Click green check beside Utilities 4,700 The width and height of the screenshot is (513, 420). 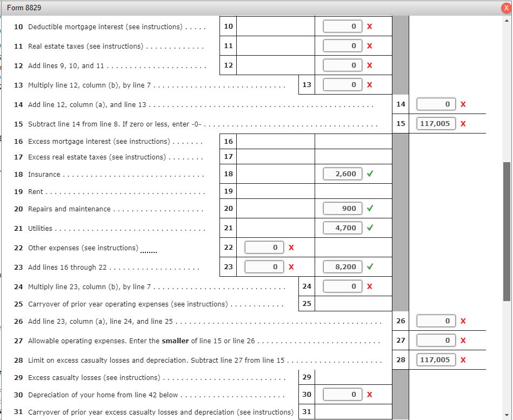(x=370, y=228)
